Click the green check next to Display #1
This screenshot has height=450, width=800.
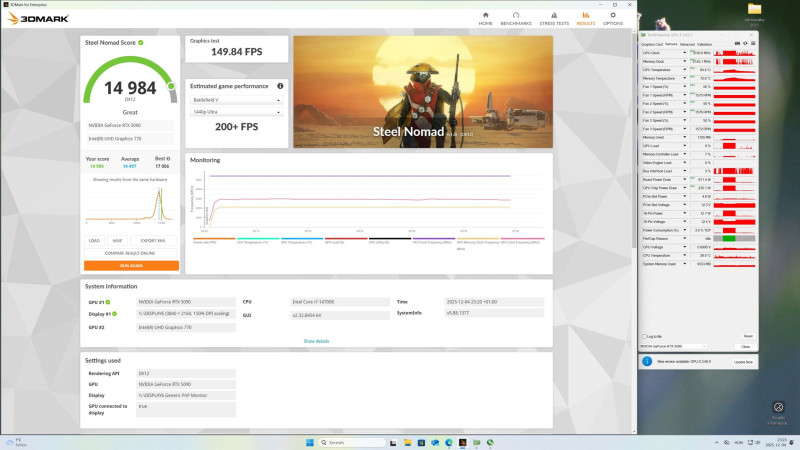(114, 314)
